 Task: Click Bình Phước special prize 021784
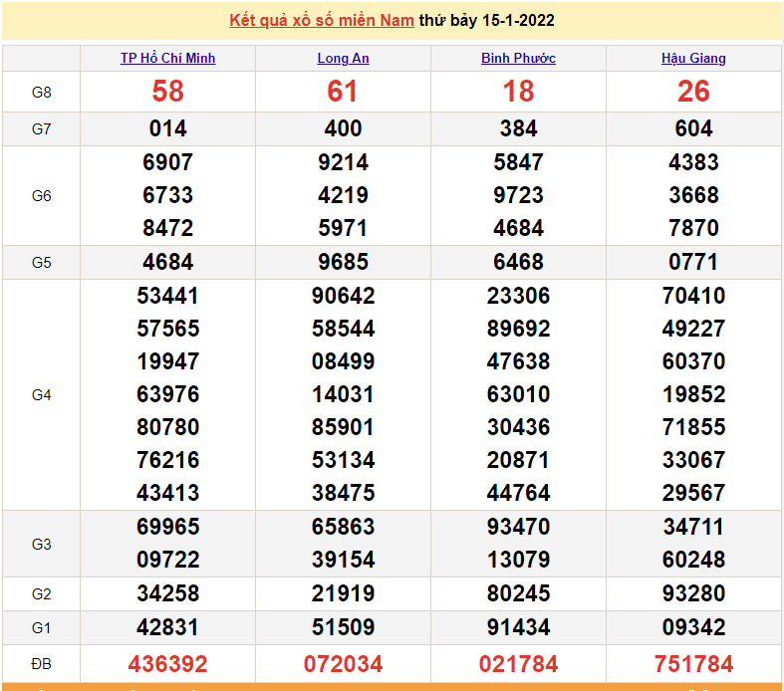pos(518,663)
